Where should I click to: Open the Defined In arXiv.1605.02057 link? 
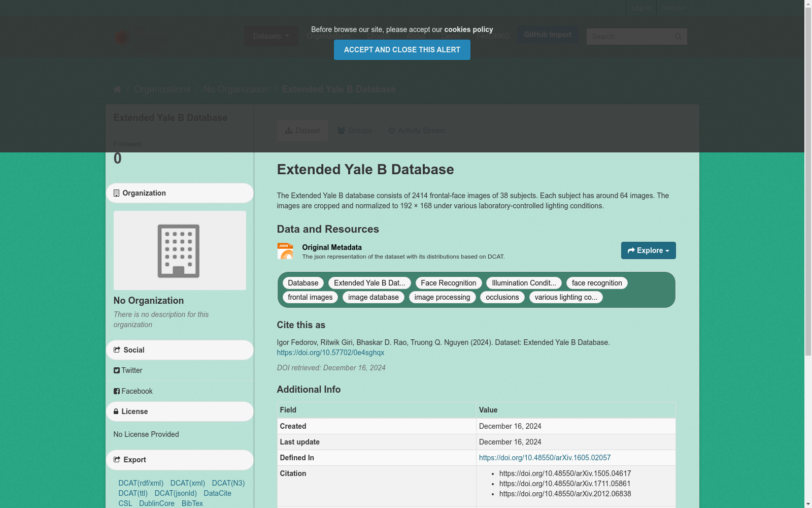point(545,458)
